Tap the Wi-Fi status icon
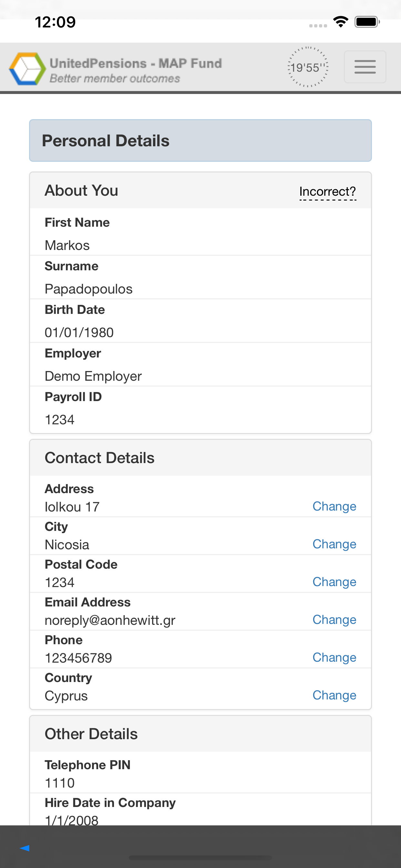 (340, 22)
